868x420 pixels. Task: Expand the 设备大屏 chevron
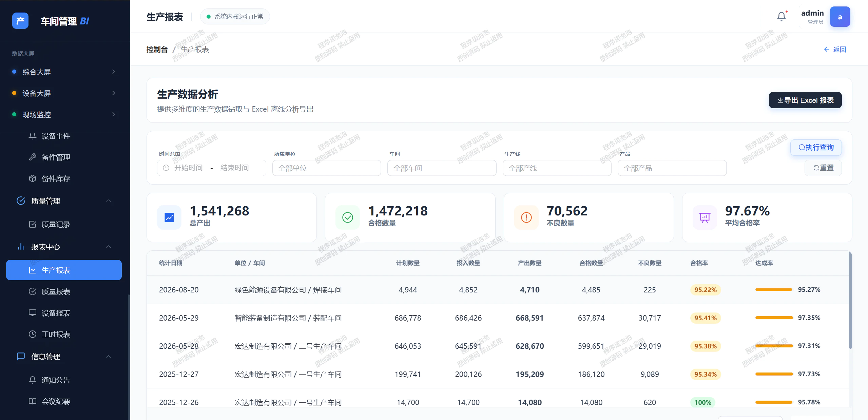click(114, 93)
